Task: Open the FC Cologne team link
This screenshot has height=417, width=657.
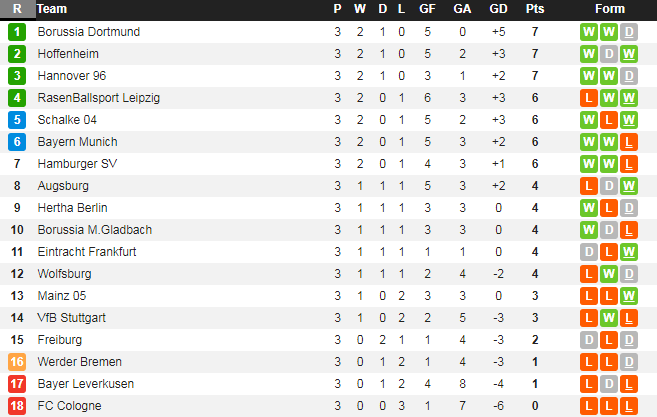Action: tap(69, 406)
